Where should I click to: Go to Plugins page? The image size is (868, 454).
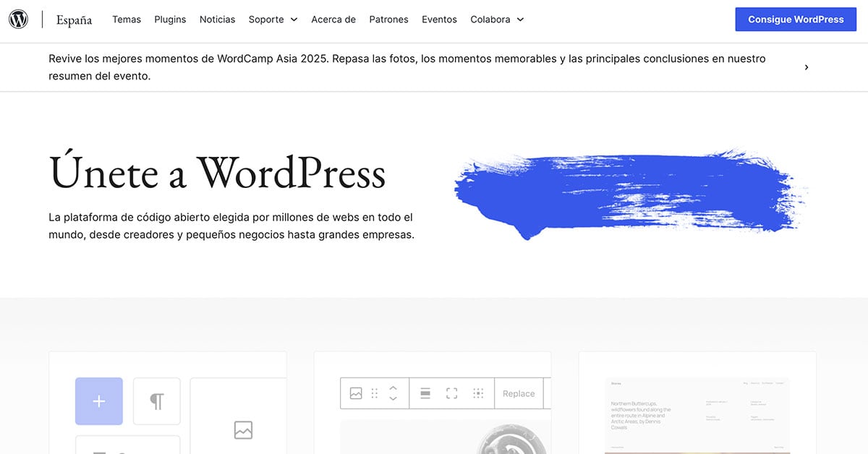(x=170, y=20)
